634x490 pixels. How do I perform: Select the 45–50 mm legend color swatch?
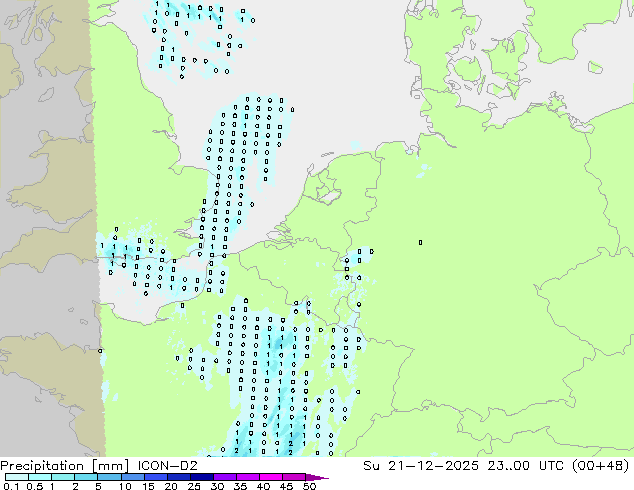click(294, 477)
